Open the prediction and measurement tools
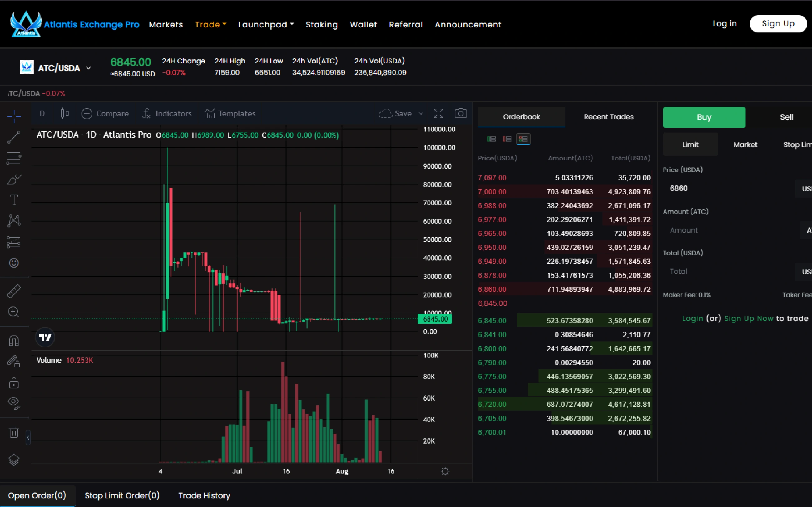 coord(14,242)
